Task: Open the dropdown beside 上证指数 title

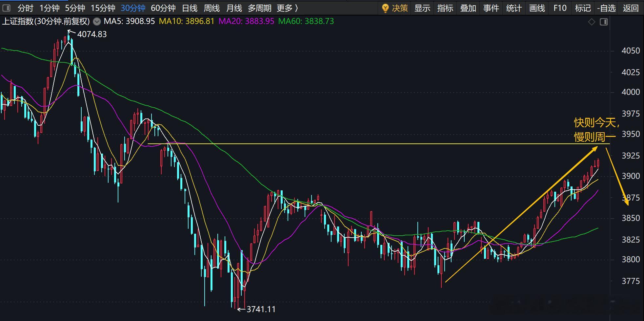Action: coord(97,22)
